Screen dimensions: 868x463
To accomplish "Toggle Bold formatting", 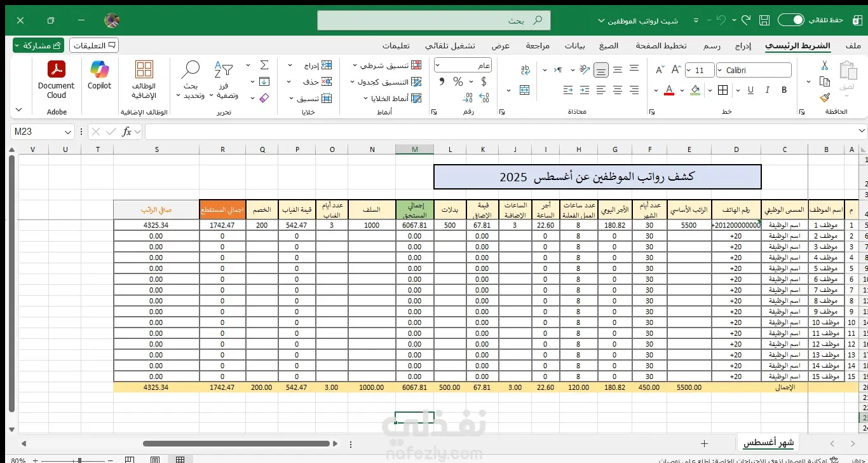I will pos(785,90).
